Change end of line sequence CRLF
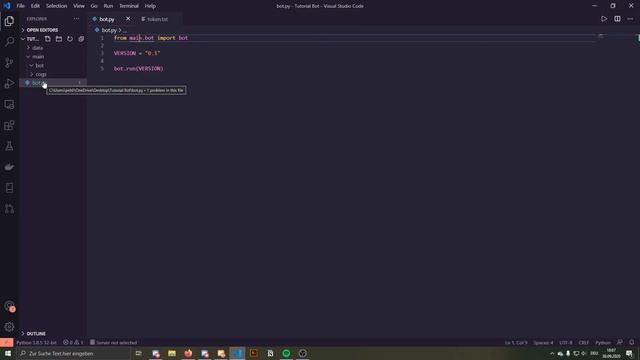640x360 pixels. (584, 342)
